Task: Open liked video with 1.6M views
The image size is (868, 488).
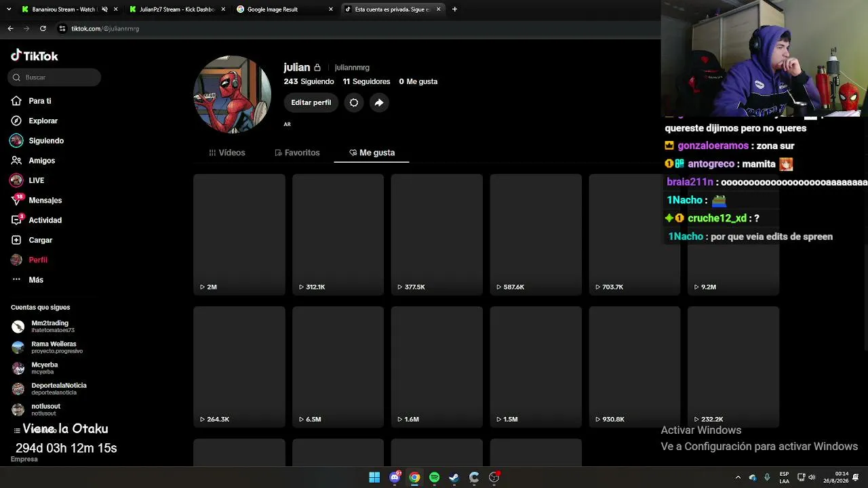Action: point(437,367)
